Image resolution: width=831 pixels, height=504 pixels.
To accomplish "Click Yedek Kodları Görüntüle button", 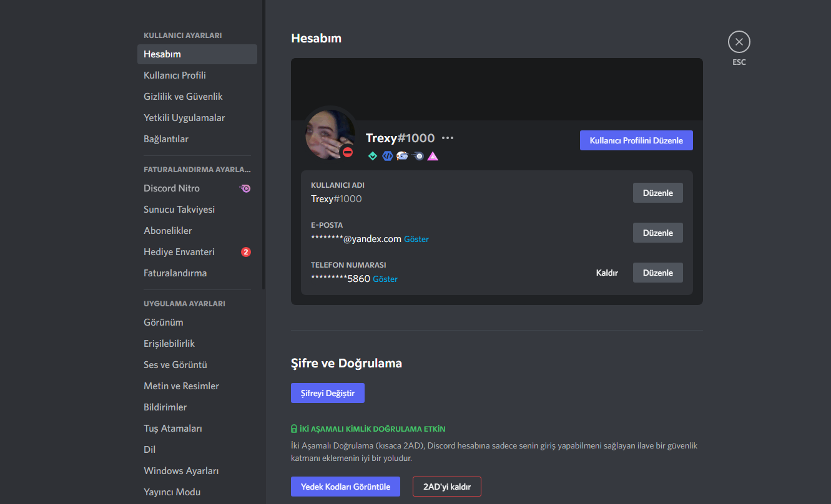I will coord(346,487).
